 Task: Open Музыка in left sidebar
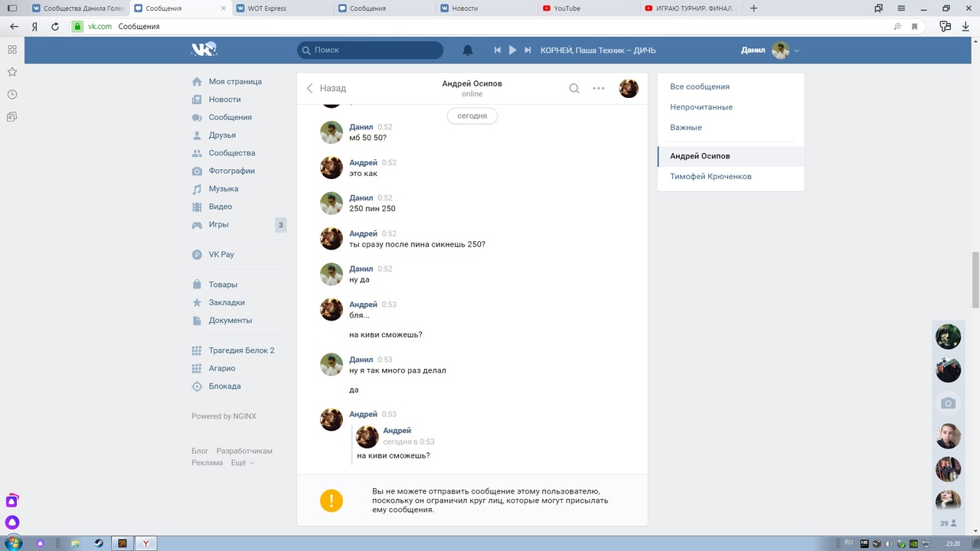pyautogui.click(x=223, y=189)
